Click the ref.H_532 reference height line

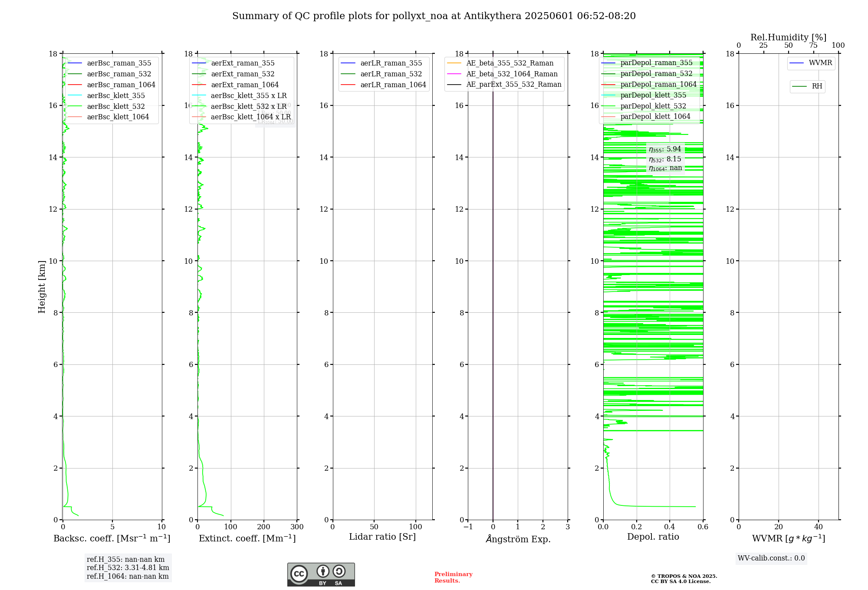pos(128,568)
